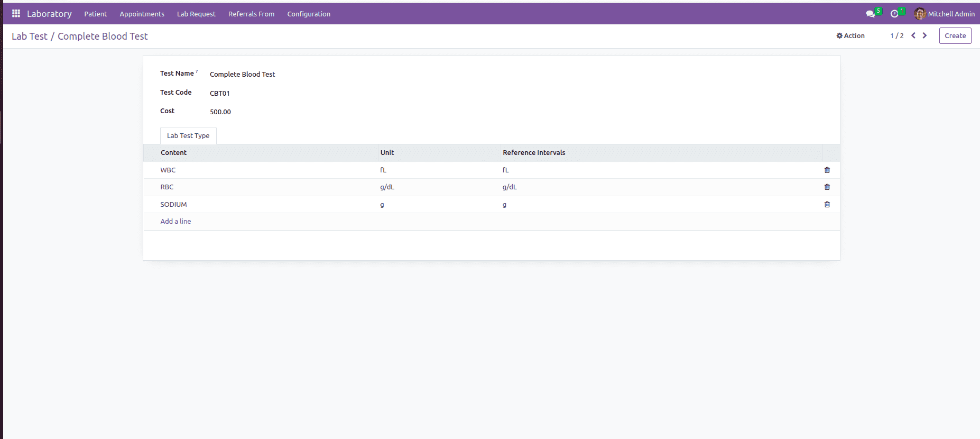
Task: Click the Test Code field CBT01
Action: click(220, 94)
